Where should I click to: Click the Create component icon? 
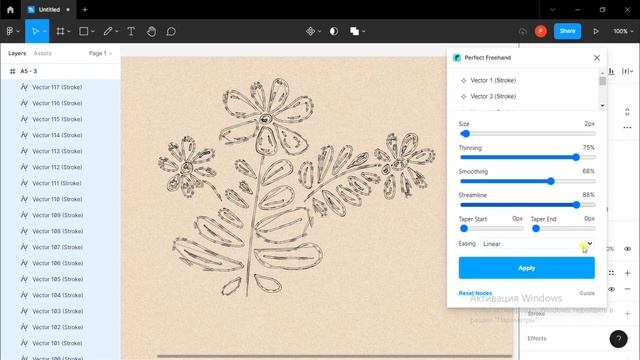click(311, 31)
